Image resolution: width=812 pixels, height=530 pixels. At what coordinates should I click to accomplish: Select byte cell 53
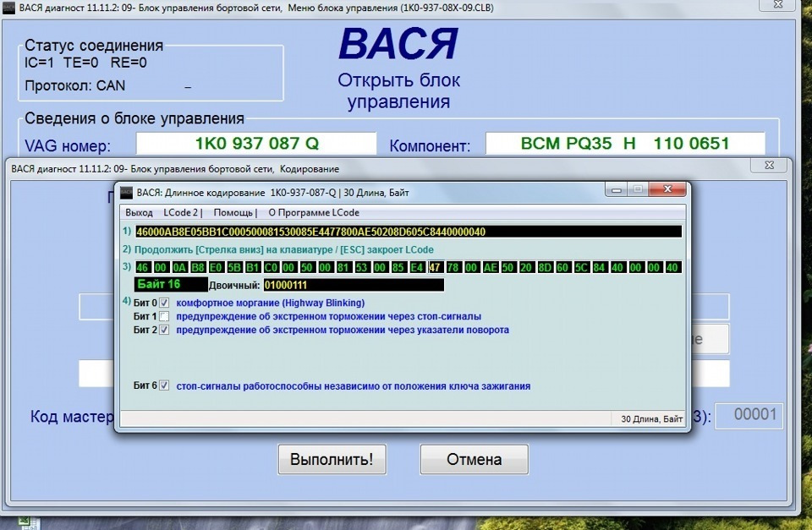361,268
